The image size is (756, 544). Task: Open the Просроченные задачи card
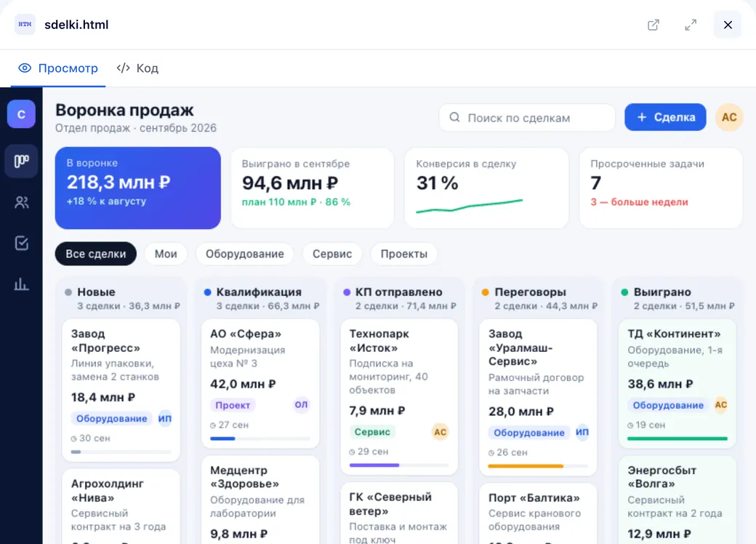[661, 188]
